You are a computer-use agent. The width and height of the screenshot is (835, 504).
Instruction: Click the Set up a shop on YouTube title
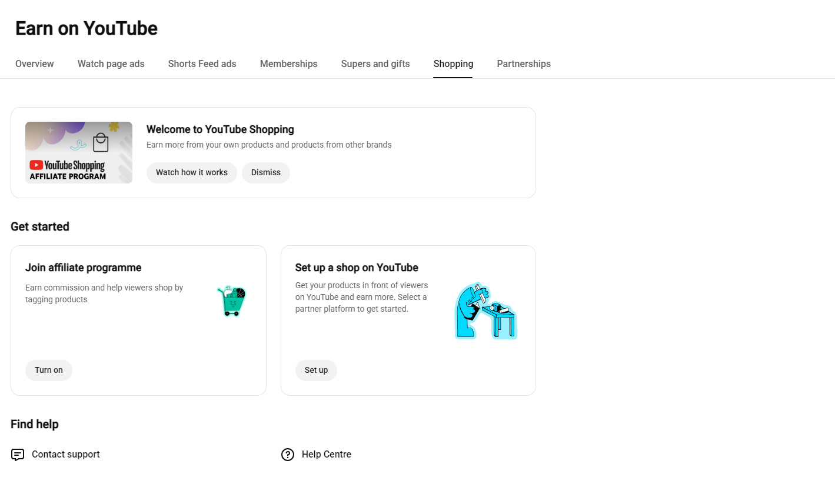pyautogui.click(x=357, y=268)
